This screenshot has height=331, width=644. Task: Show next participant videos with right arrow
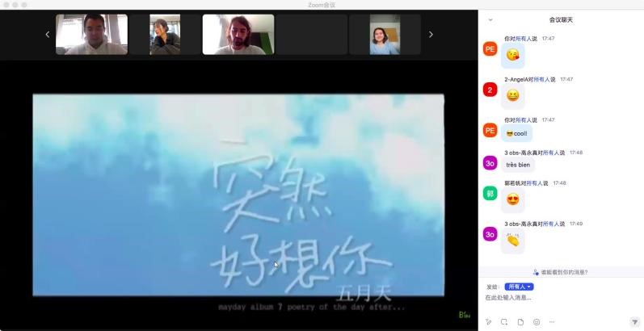coord(431,35)
